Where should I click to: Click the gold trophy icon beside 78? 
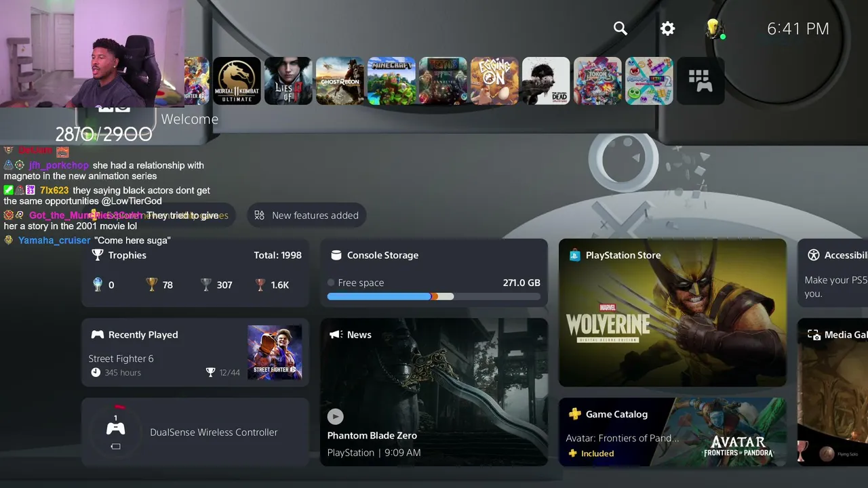click(x=152, y=285)
